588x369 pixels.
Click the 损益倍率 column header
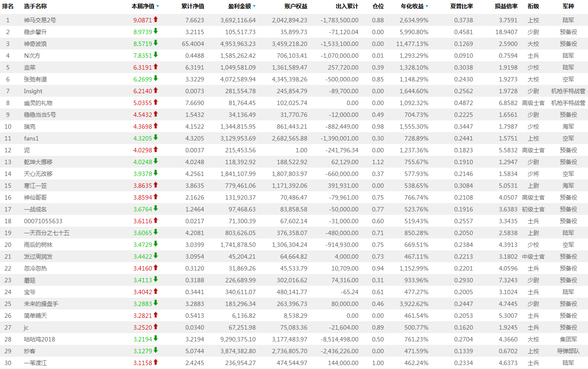click(506, 7)
